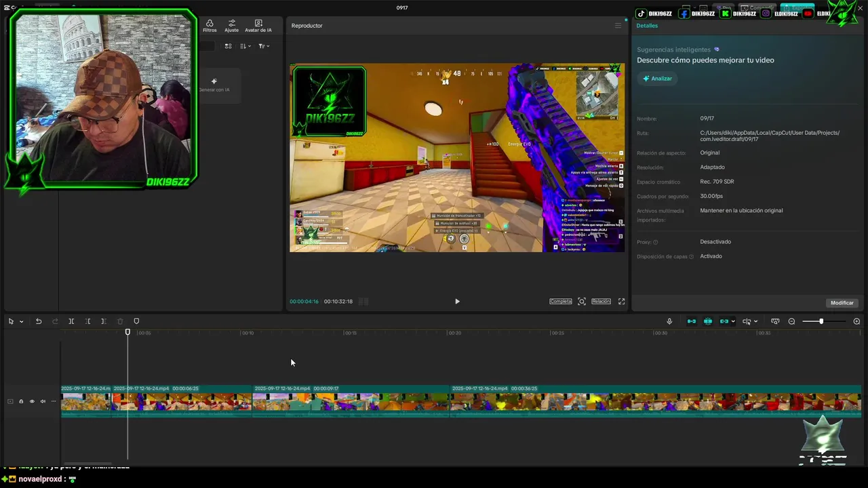Image resolution: width=868 pixels, height=488 pixels.
Task: Toggle the track cover icon
Action: coord(10,401)
